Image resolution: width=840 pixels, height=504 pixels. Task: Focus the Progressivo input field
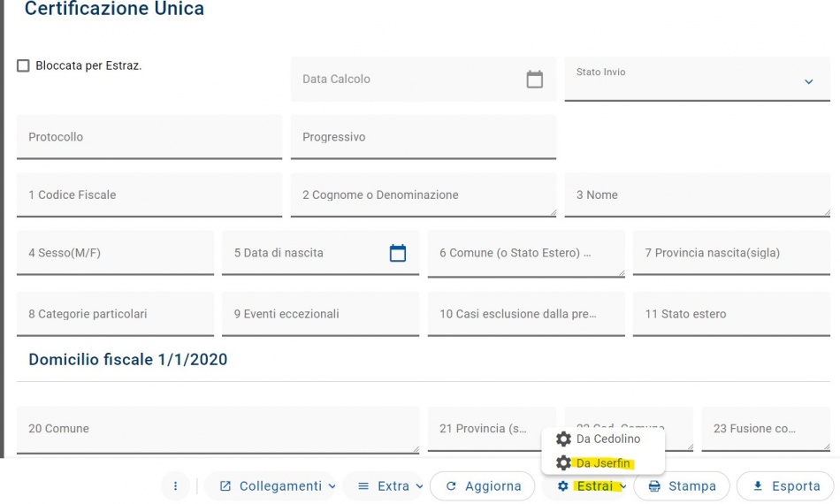(x=424, y=136)
